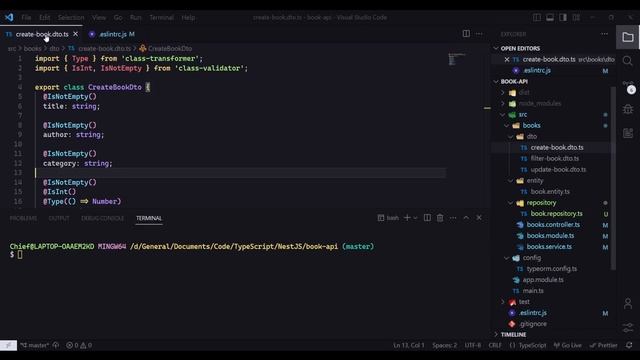The width and height of the screenshot is (640, 360).
Task: Select the bash terminal indicator
Action: pos(388,218)
